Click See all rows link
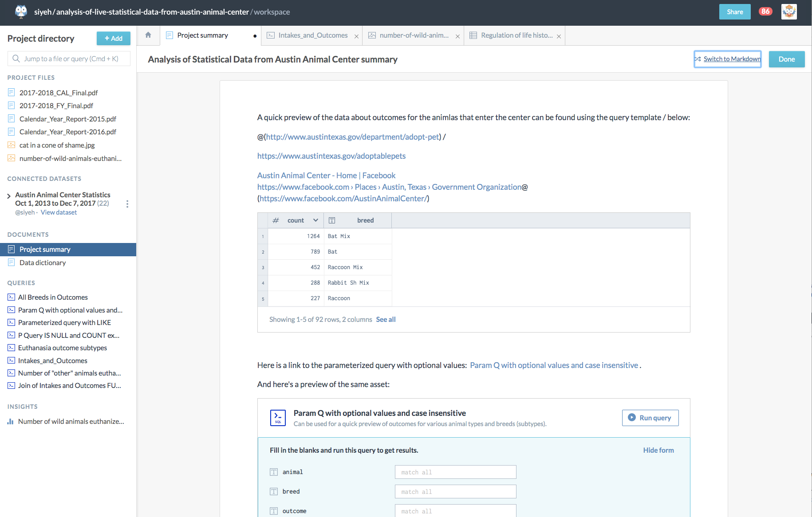The image size is (812, 517). [386, 319]
